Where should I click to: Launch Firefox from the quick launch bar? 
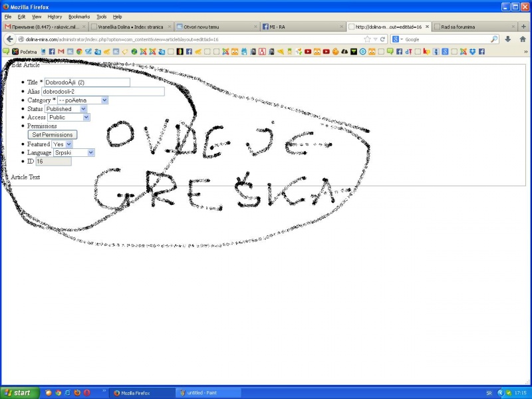click(x=77, y=393)
